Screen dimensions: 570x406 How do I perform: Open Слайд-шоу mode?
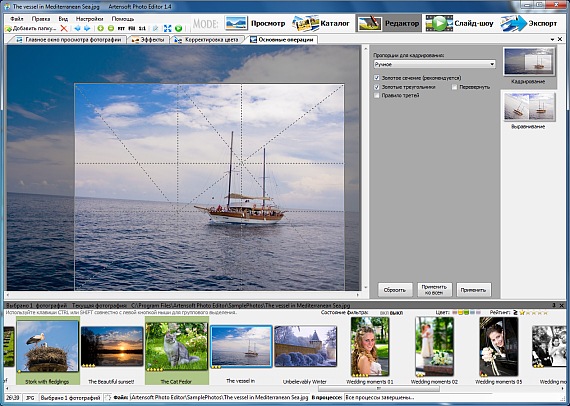click(x=460, y=23)
